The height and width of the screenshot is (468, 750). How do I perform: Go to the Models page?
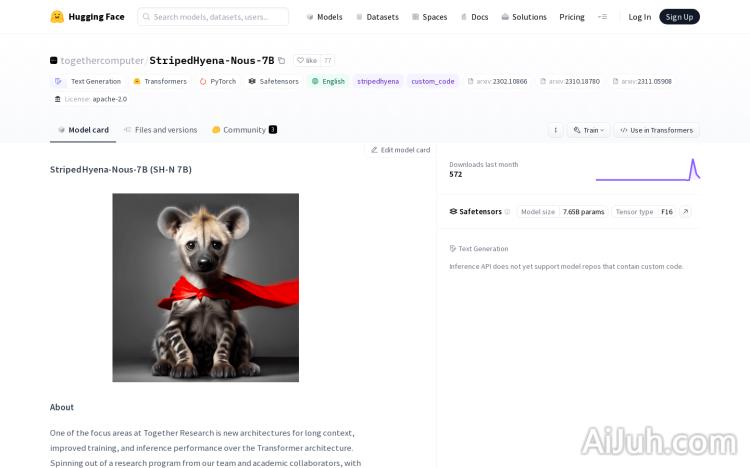coord(324,17)
